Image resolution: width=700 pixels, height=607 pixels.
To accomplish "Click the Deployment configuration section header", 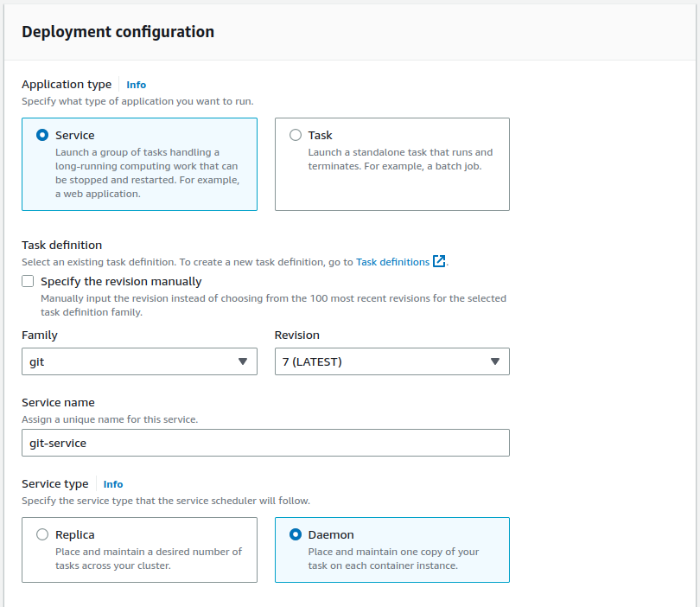I will coord(118,32).
